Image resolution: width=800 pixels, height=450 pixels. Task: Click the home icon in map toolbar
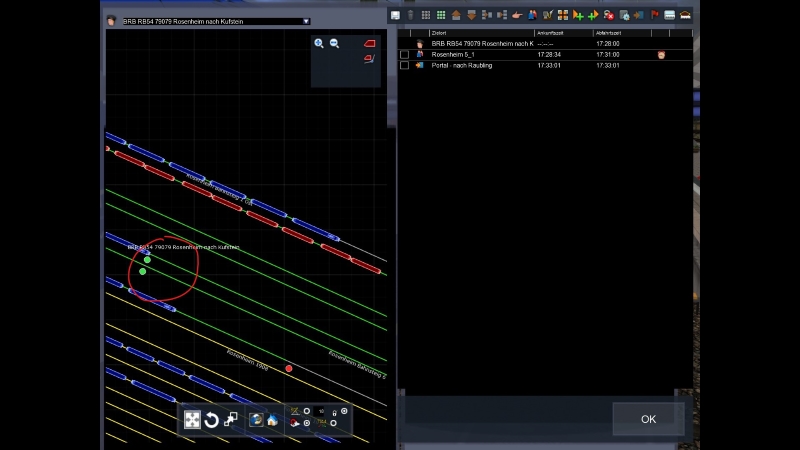(x=272, y=420)
